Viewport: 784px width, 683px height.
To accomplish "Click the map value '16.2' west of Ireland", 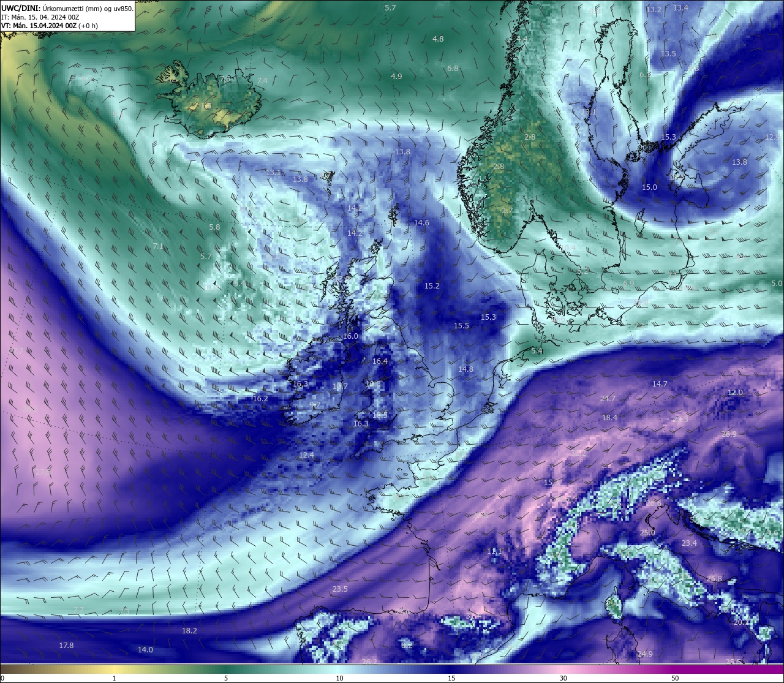I will (x=260, y=399).
